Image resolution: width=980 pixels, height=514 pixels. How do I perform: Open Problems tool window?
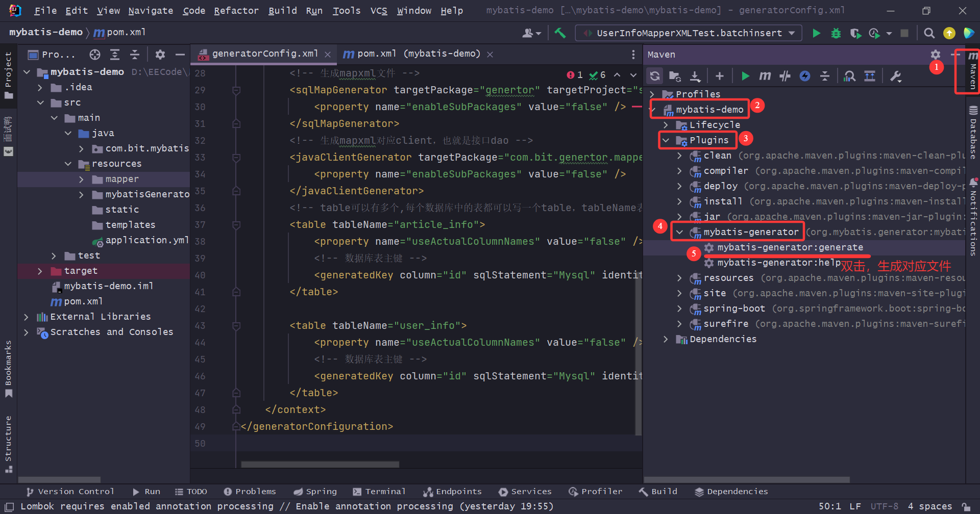tap(250, 492)
